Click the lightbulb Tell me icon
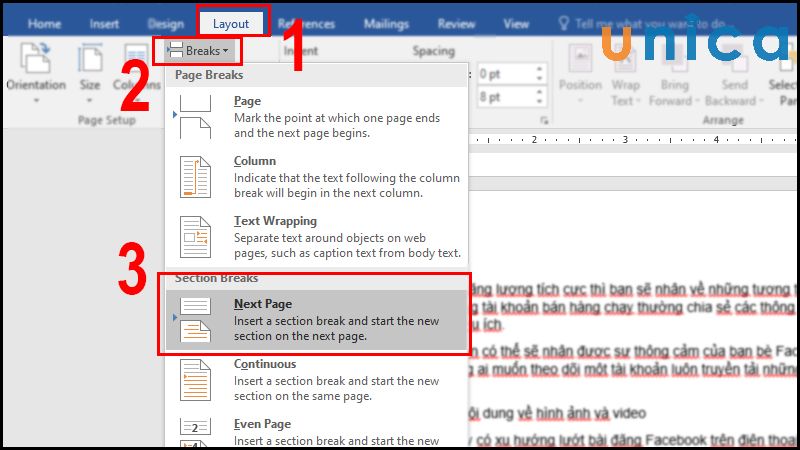 (563, 23)
